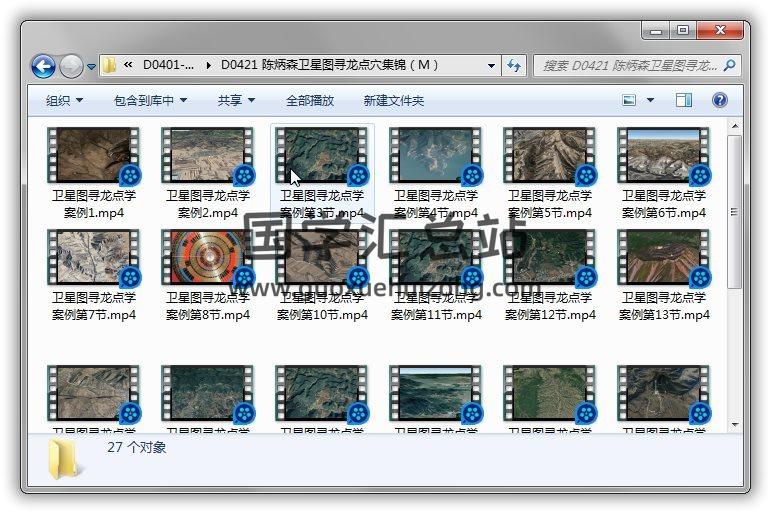
Task: Select the 案例1.mp4 video thumbnail
Action: click(x=93, y=155)
